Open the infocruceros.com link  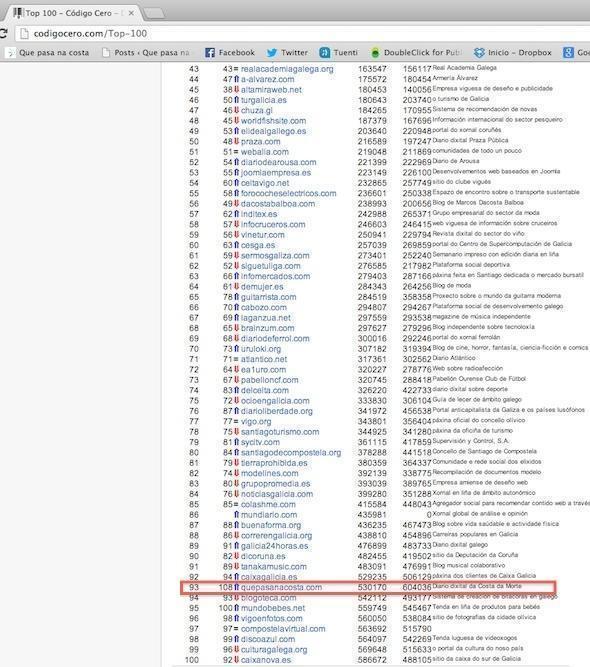point(273,225)
